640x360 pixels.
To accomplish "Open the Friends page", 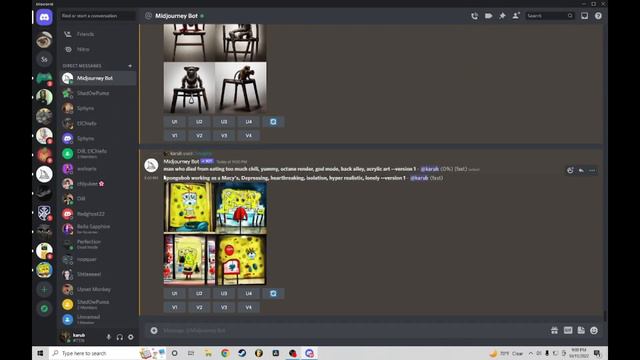I will point(98,34).
